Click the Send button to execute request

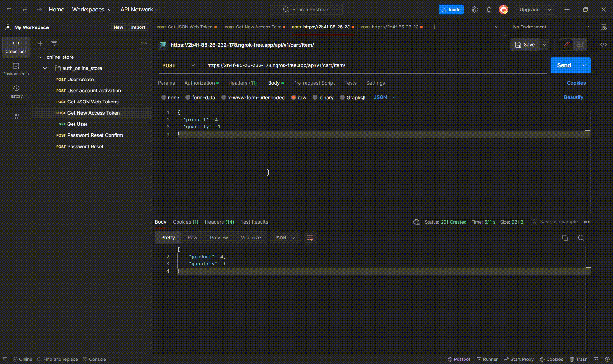(563, 65)
